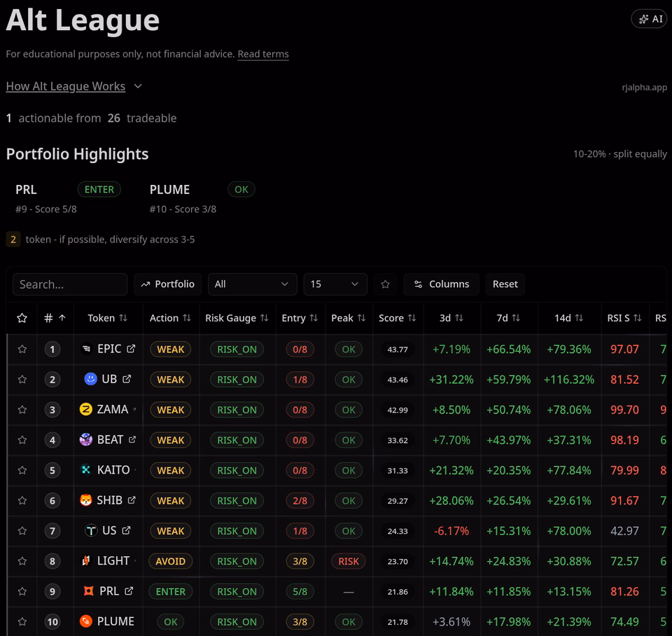672x636 pixels.
Task: Open the Columns settings button
Action: click(x=441, y=284)
